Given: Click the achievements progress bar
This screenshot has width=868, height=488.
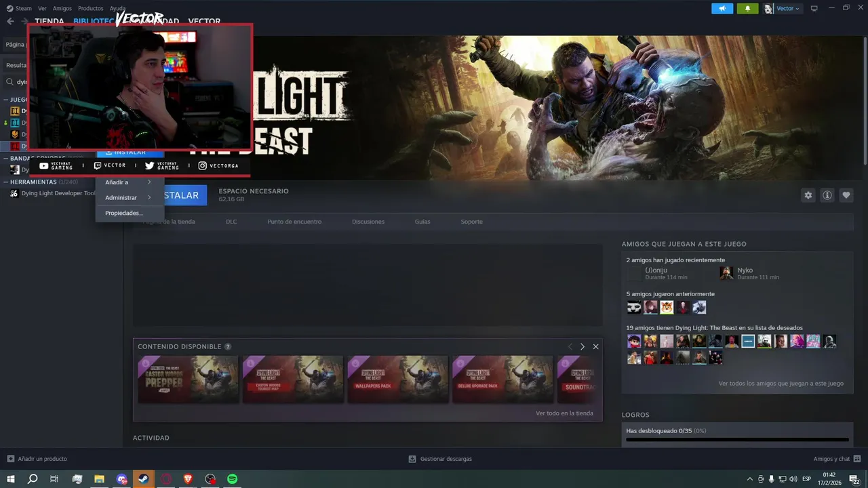Looking at the screenshot, I should click(x=737, y=440).
